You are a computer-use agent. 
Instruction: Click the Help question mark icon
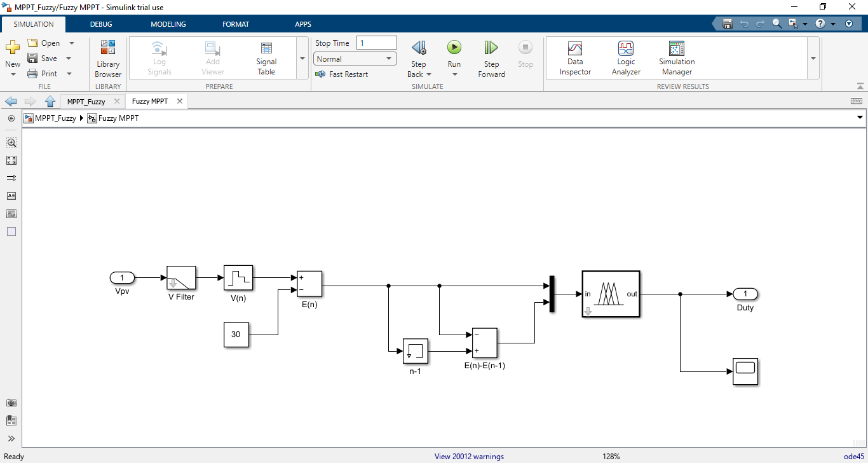[820, 24]
